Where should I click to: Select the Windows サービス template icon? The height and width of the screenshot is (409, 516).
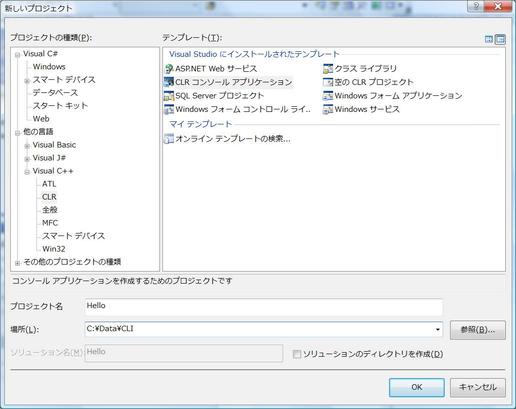pyautogui.click(x=328, y=109)
